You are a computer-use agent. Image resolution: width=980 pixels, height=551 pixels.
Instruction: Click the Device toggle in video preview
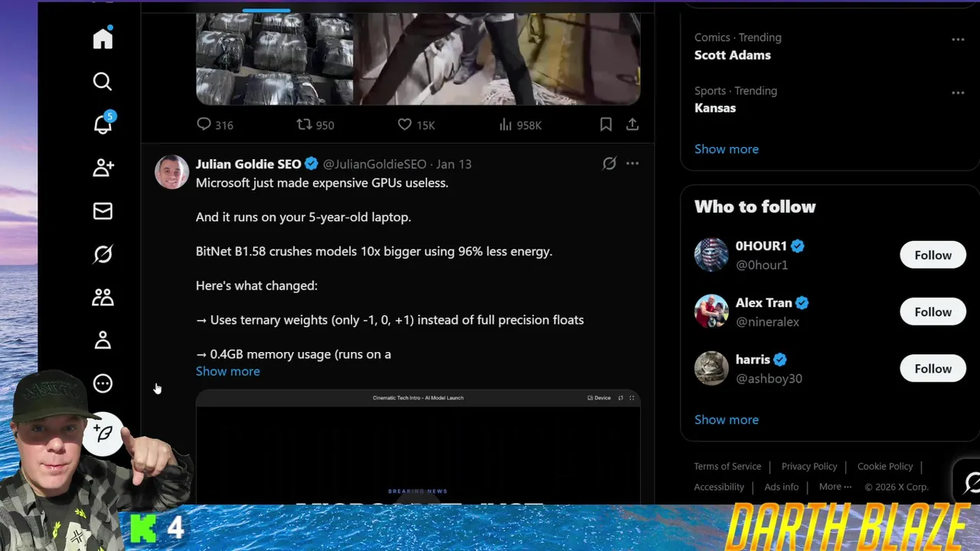coord(599,398)
